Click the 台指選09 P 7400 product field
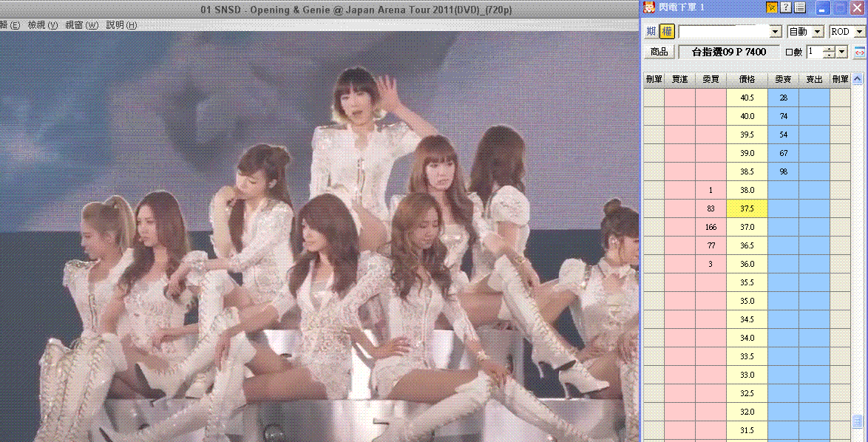This screenshot has width=868, height=442. click(729, 52)
